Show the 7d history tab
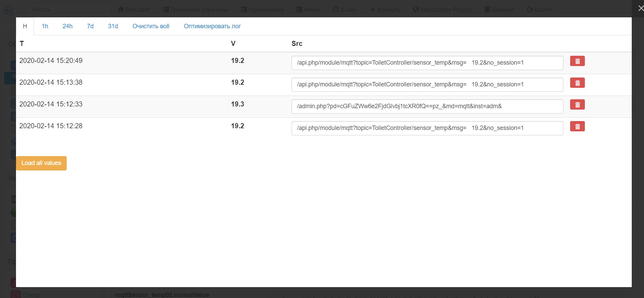The width and height of the screenshot is (644, 298). (x=90, y=26)
